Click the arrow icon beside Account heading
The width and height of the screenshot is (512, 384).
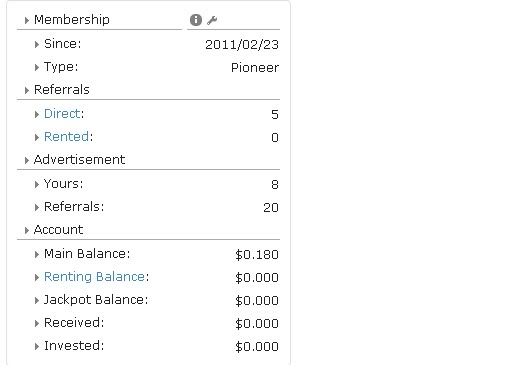[x=27, y=230]
